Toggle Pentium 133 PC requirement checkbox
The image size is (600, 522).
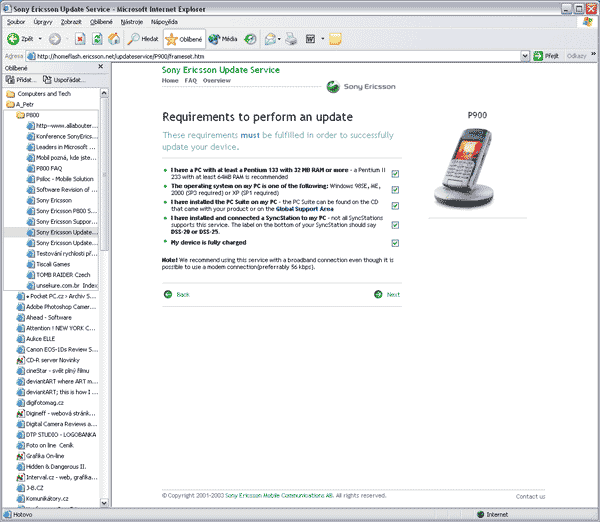point(395,174)
